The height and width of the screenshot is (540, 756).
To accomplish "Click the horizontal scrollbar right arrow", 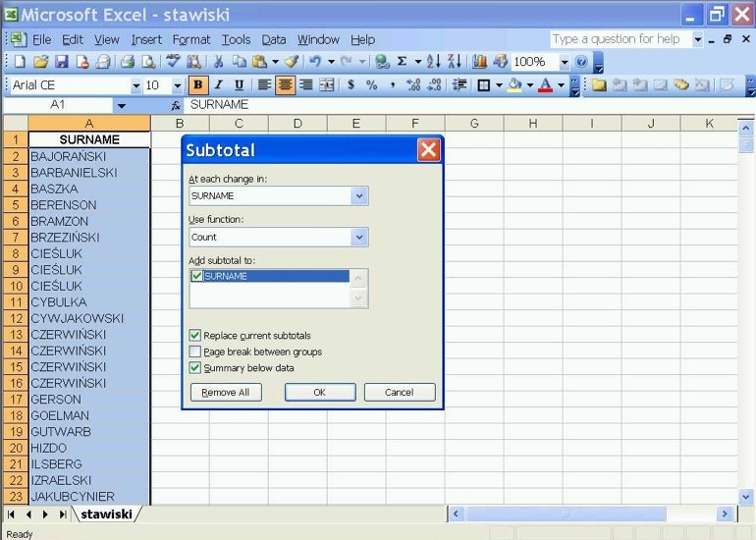I will 725,514.
